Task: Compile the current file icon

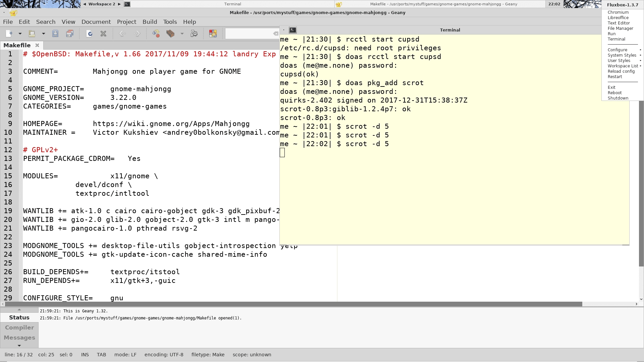Action: 156,34
